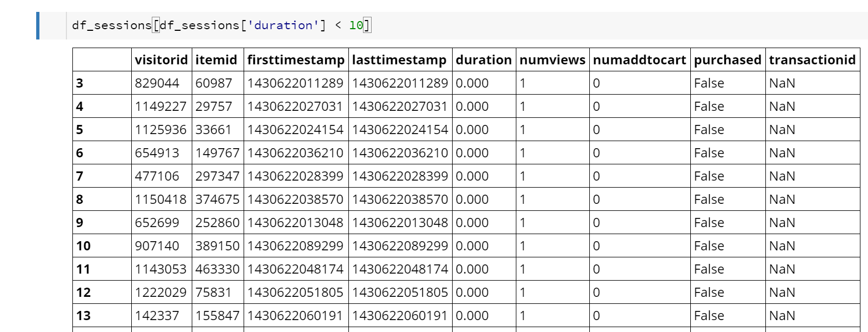Screen dimensions: 868x332
Task: Click the numaddtocart column header
Action: point(639,60)
